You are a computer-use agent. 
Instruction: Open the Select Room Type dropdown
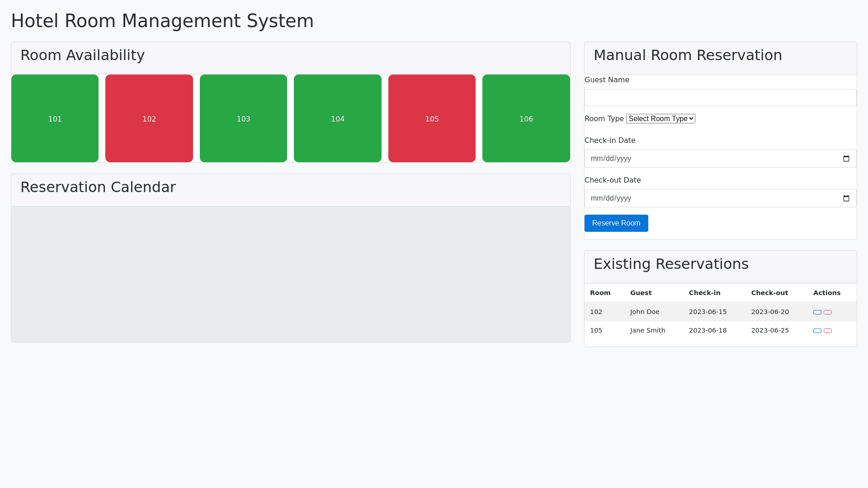(660, 119)
